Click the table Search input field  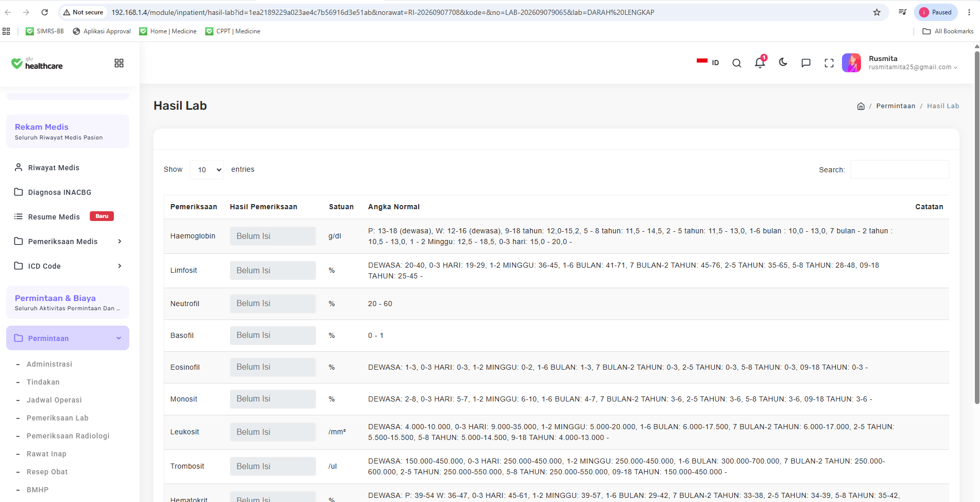point(899,170)
